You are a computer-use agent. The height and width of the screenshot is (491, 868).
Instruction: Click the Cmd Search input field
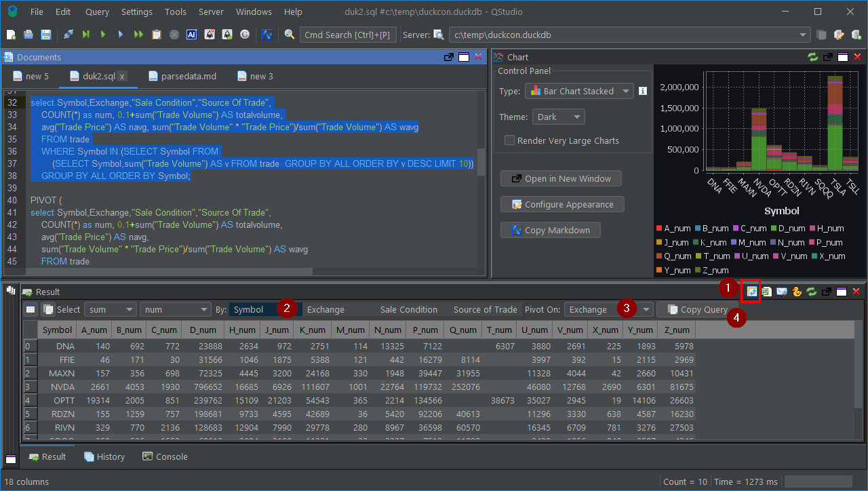coord(347,35)
